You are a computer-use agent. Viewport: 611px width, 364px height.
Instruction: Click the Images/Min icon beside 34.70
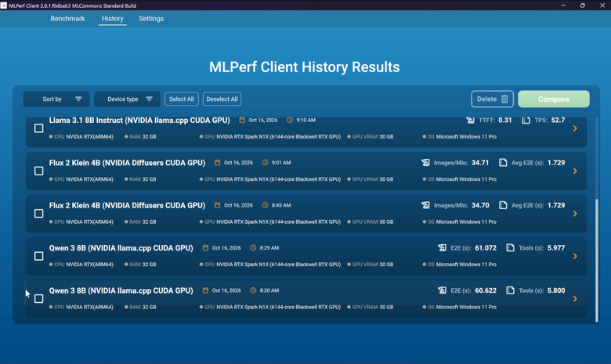pos(425,205)
